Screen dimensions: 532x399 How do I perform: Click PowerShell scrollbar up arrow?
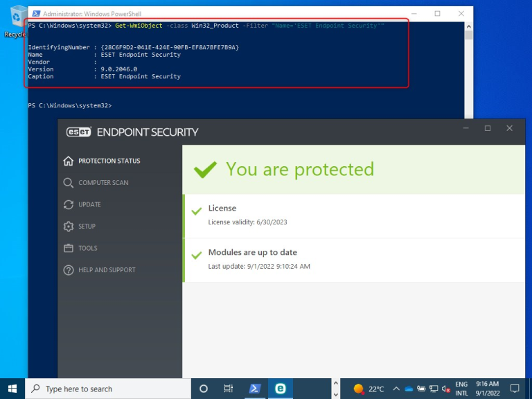pyautogui.click(x=468, y=26)
